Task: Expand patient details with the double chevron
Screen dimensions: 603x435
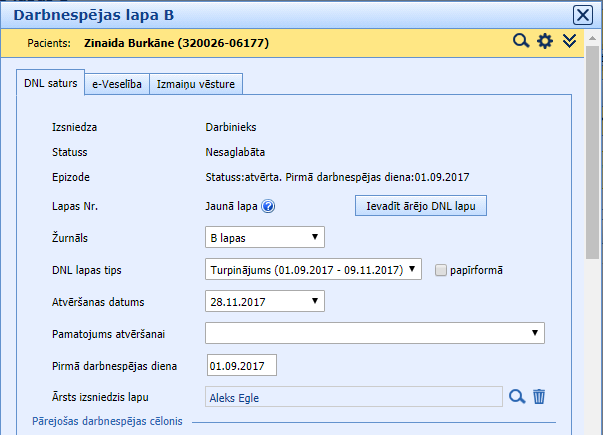Action: click(570, 41)
